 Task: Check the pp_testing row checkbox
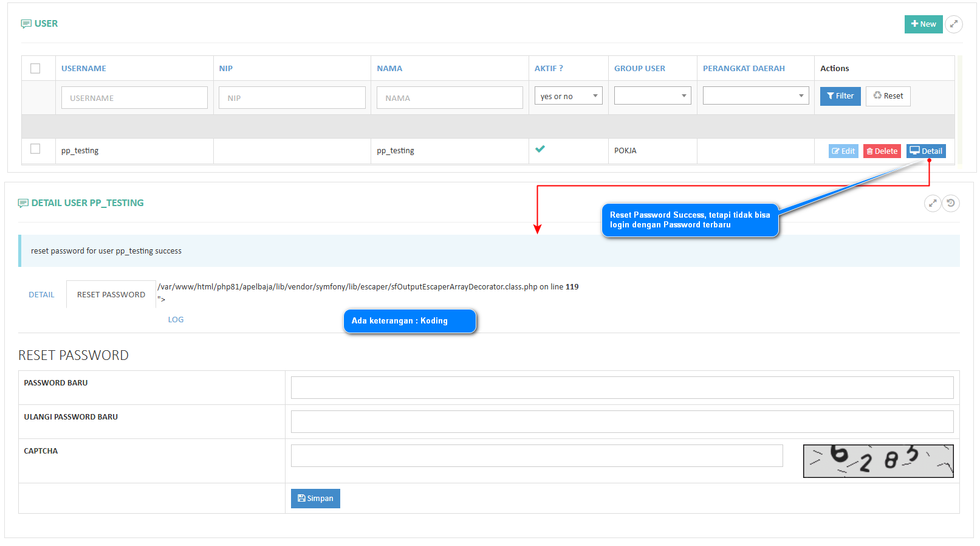[35, 149]
